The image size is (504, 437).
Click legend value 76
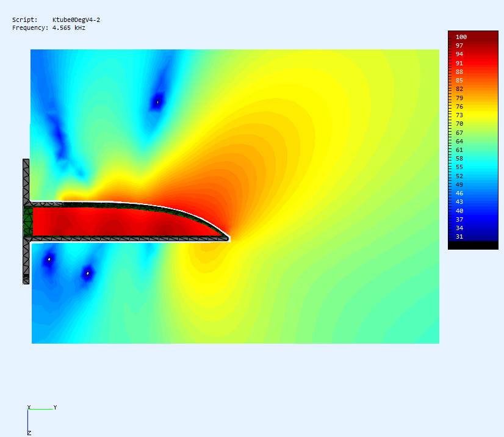[459, 107]
